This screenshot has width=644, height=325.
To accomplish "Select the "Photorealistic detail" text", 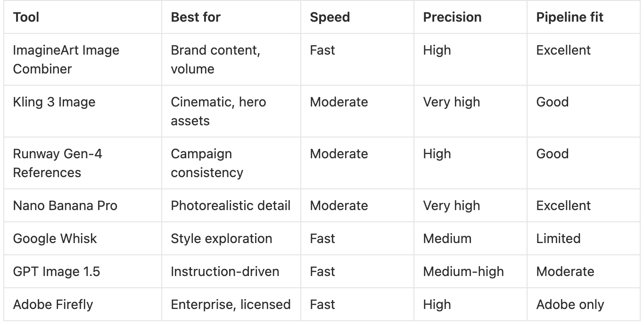I will (x=231, y=206).
